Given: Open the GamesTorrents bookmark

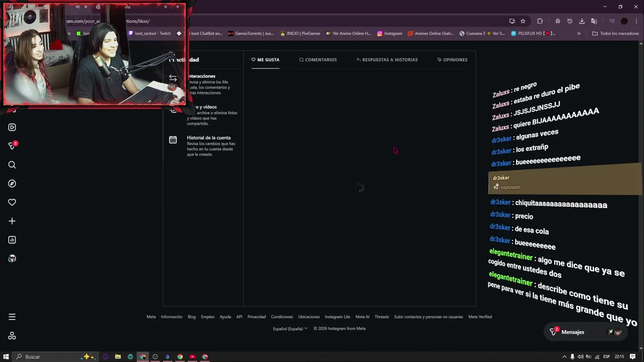Looking at the screenshot, I should click(251, 33).
